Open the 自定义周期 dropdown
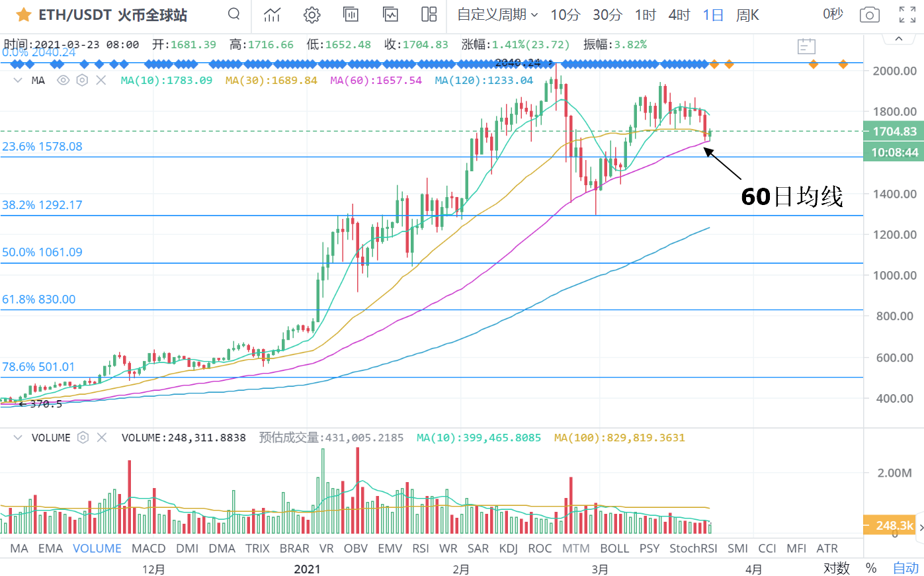Screen dimensions: 924x576 click(497, 15)
